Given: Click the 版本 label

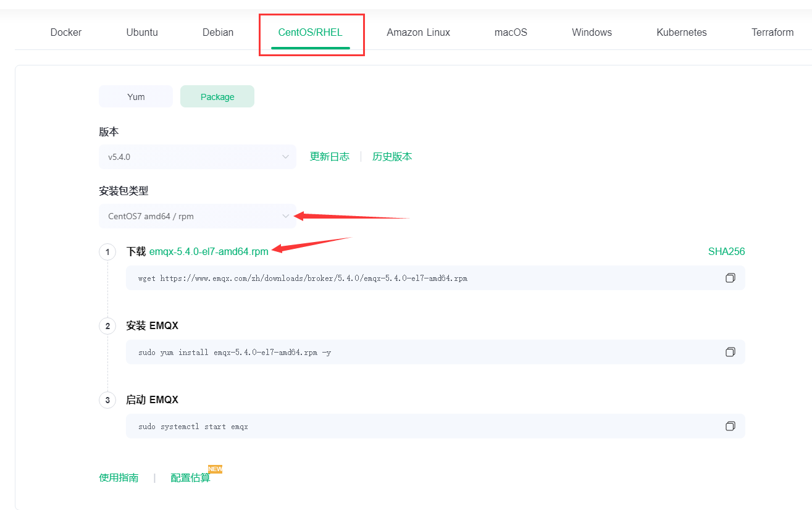Looking at the screenshot, I should [x=109, y=132].
